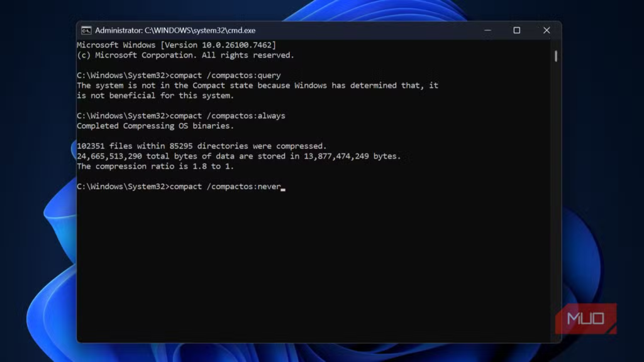
Task: Click the compact /compactos:query command text
Action: coord(226,75)
